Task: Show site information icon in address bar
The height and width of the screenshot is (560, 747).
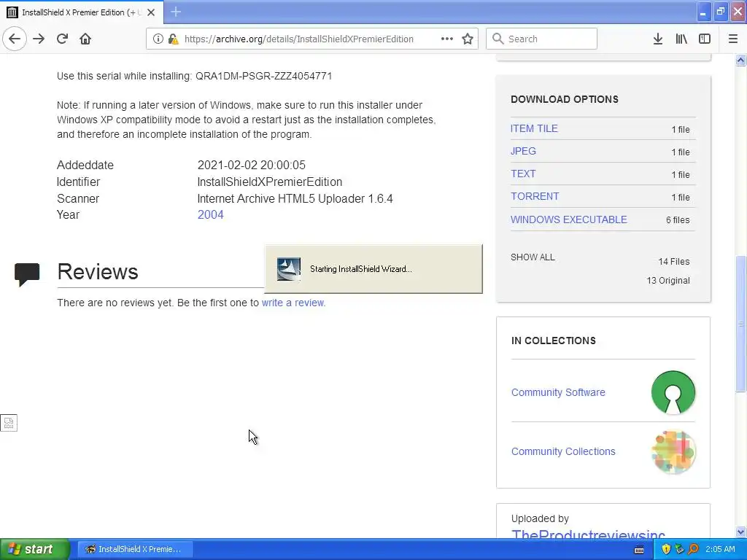Action: pos(158,39)
